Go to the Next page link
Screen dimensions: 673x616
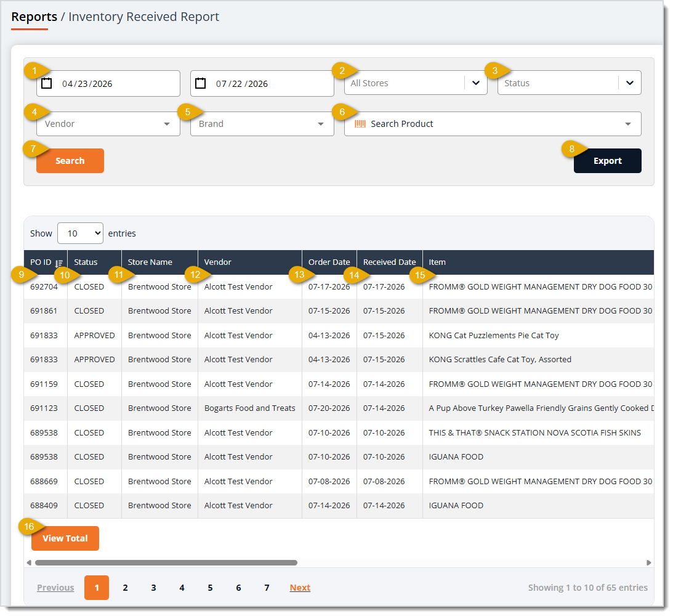click(x=300, y=588)
